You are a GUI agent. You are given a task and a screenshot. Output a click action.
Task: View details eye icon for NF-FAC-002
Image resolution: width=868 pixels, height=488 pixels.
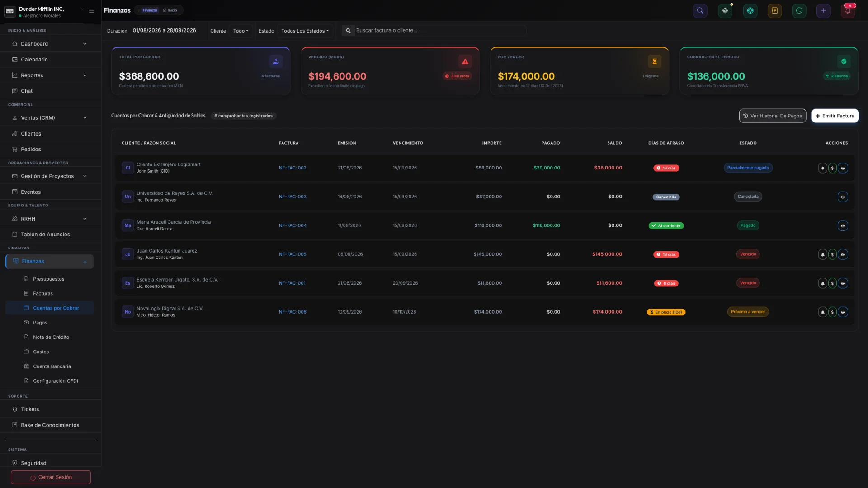coord(843,168)
